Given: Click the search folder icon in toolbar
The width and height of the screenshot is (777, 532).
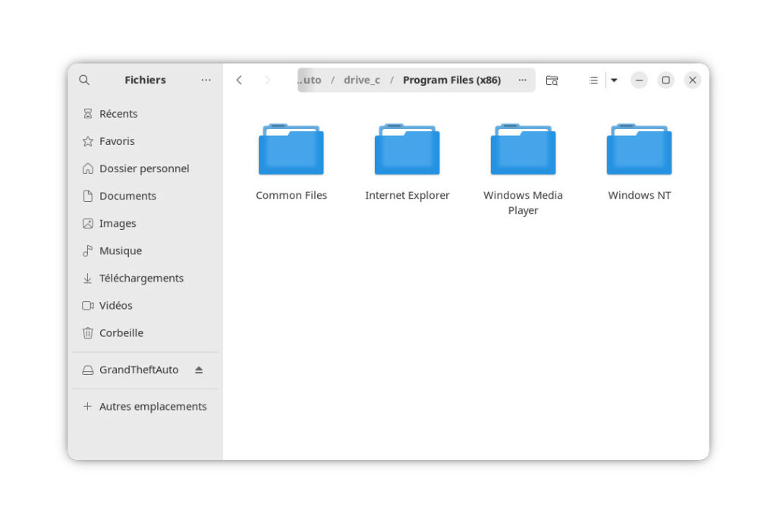Looking at the screenshot, I should click(552, 80).
